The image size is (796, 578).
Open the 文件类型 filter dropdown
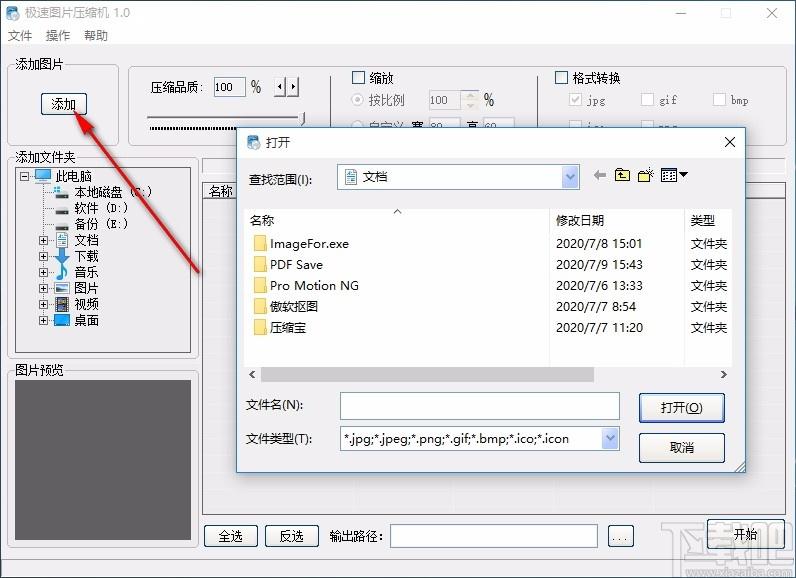click(610, 438)
